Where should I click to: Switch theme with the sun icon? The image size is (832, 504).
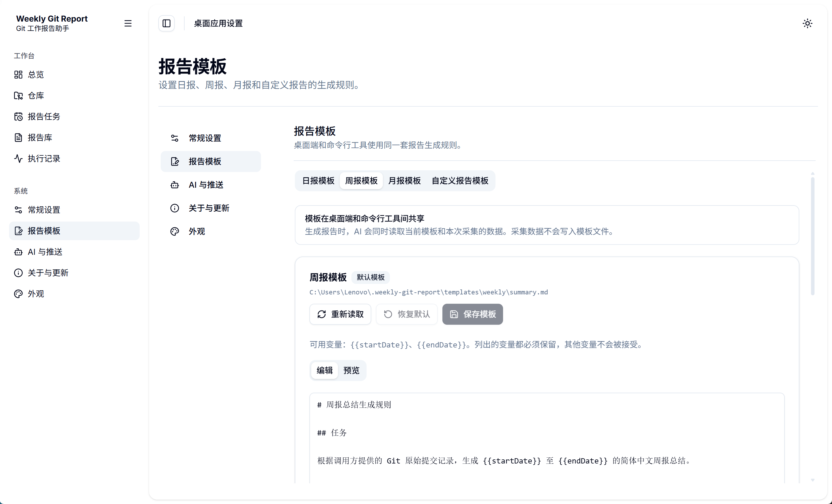807,23
